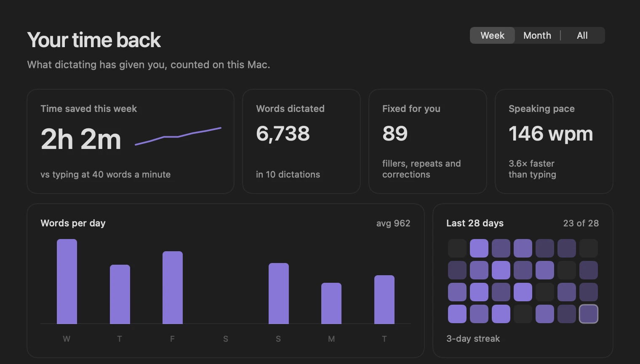Click the 'Your time back' title
640x364 pixels.
[94, 40]
